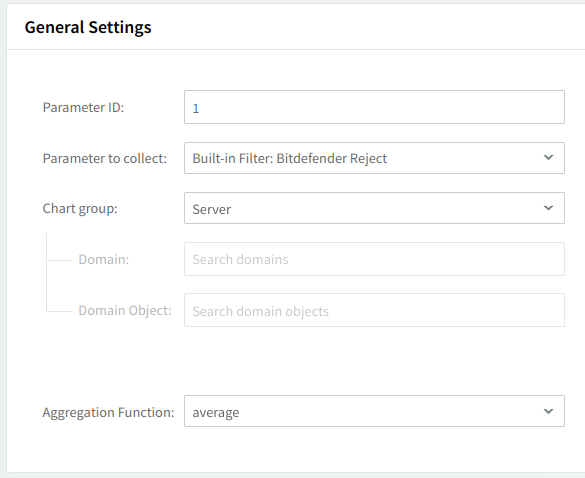The image size is (585, 478).
Task: Click the chevron arrow beside Bitdefender Reject
Action: click(x=548, y=157)
